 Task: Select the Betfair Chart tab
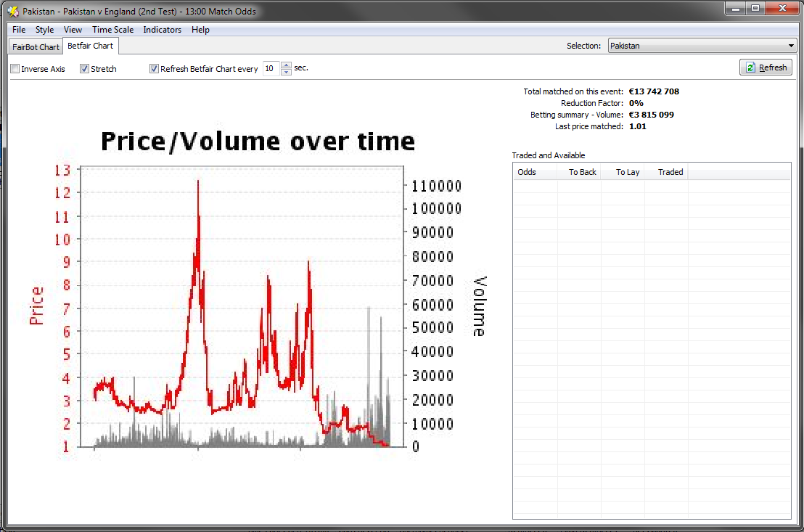coord(90,46)
